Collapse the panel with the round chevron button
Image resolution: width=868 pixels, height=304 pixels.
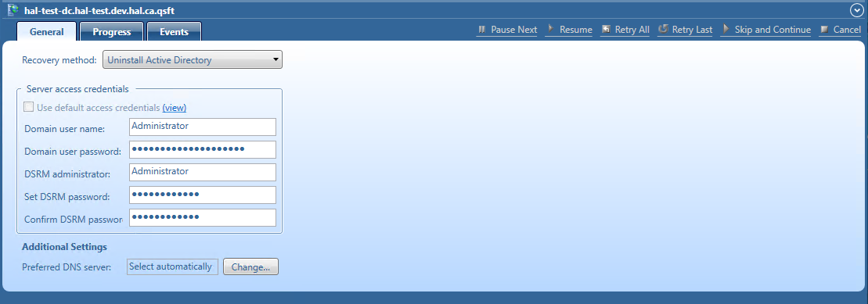pyautogui.click(x=855, y=10)
